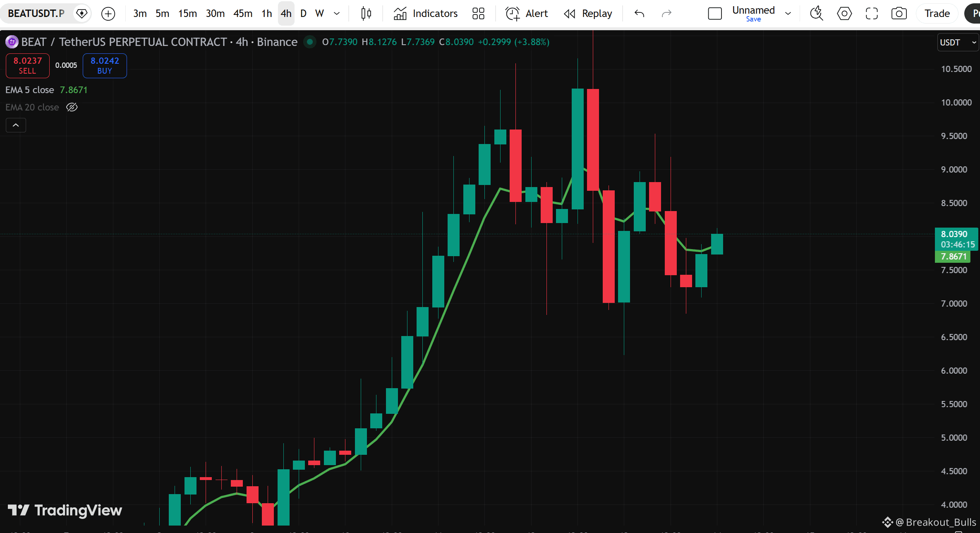
Task: Click the 8.0242 BUY button
Action: pyautogui.click(x=105, y=66)
